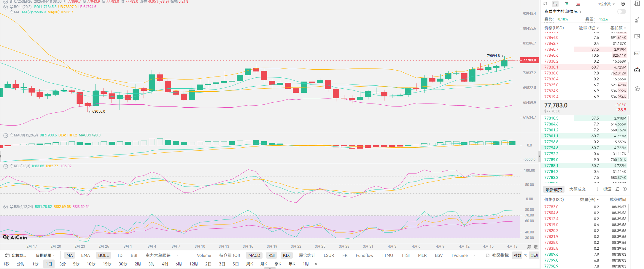Toggle the 查看主力挂单情况 switch
The image size is (644, 269).
(621, 12)
